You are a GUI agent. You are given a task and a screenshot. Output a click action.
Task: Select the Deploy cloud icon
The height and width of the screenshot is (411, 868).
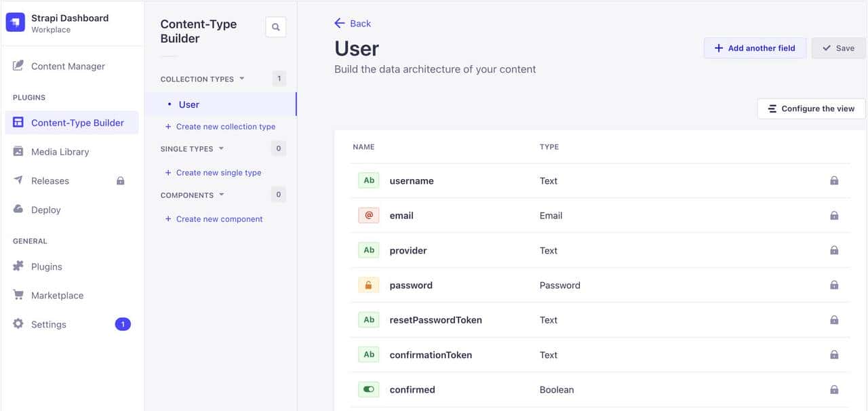[x=18, y=210]
